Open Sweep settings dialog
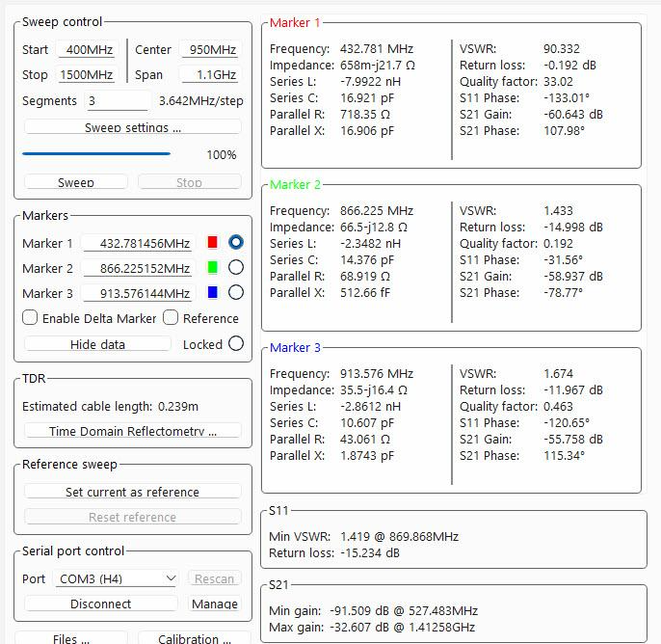Screen dimensions: 661x644 click(133, 127)
